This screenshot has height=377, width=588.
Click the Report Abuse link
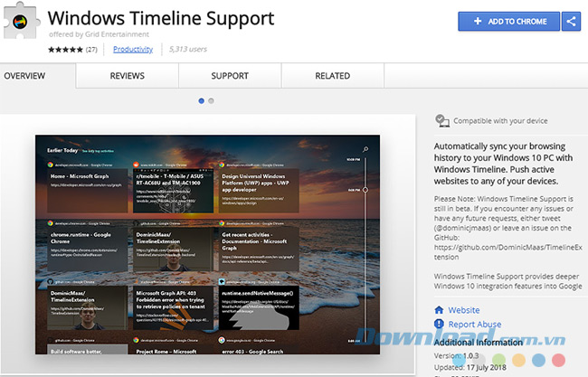[475, 325]
